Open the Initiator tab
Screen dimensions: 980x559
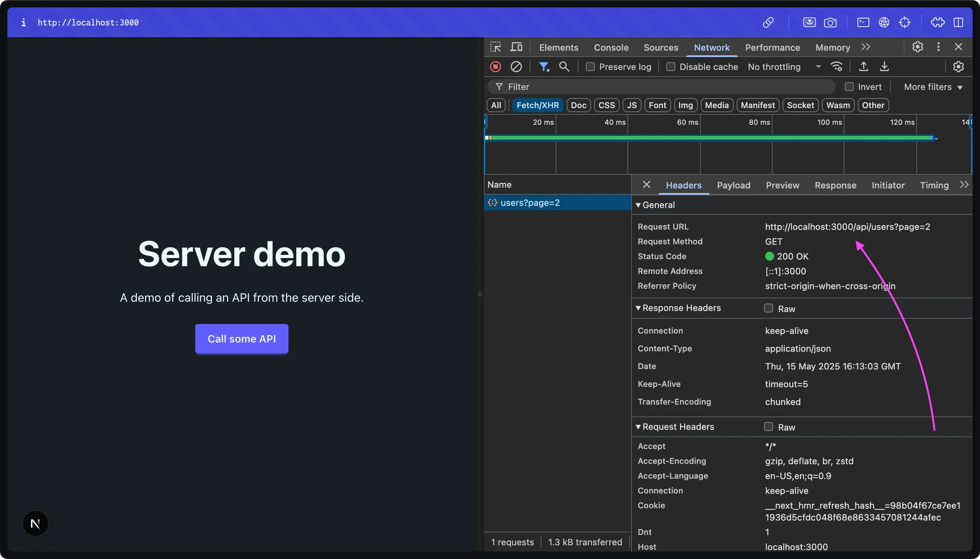(x=888, y=185)
